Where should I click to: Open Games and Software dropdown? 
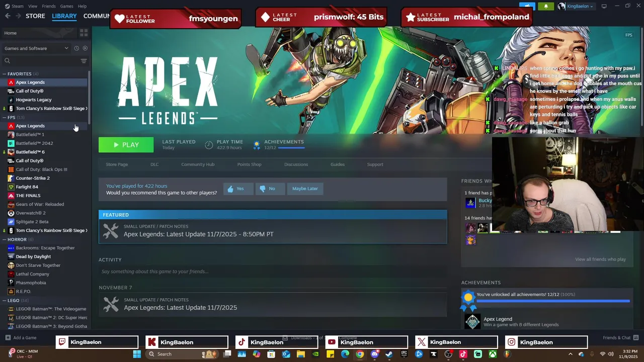36,48
